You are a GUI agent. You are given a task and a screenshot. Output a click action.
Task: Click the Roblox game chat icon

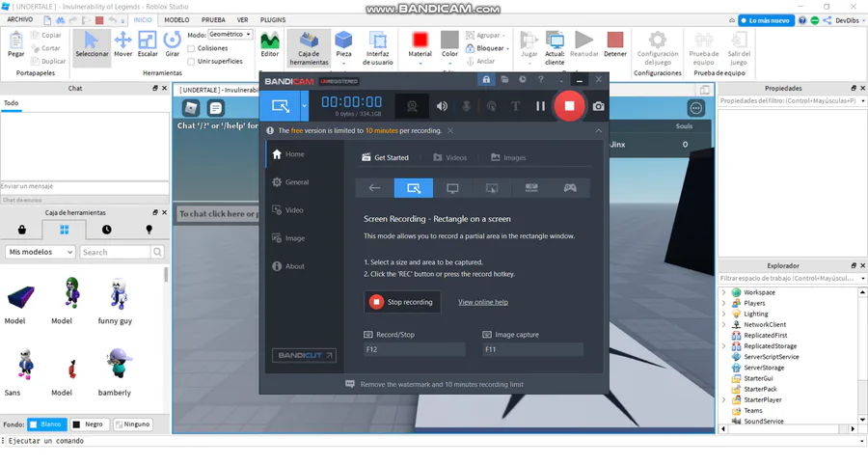click(215, 107)
